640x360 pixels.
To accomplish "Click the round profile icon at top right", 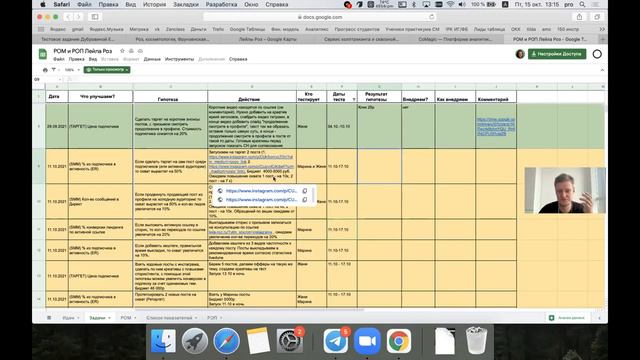I will [x=597, y=54].
